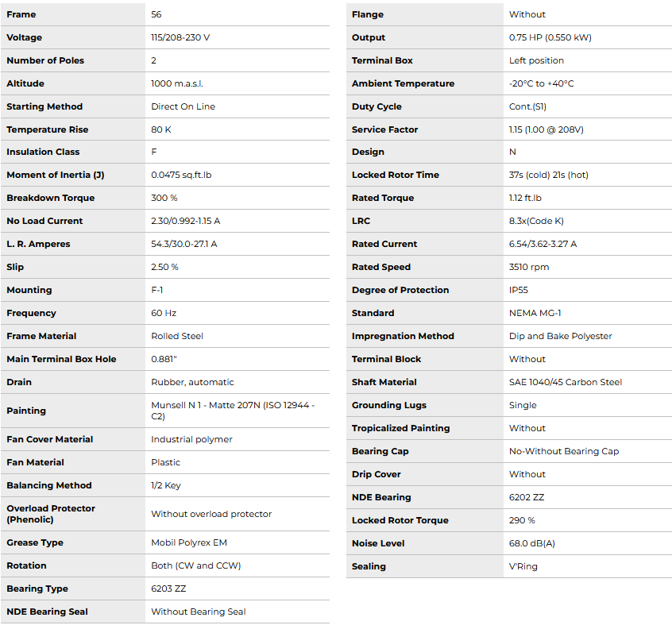Screen dimensions: 672x629
Task: Click the Ambient Temperature label
Action: (x=403, y=83)
